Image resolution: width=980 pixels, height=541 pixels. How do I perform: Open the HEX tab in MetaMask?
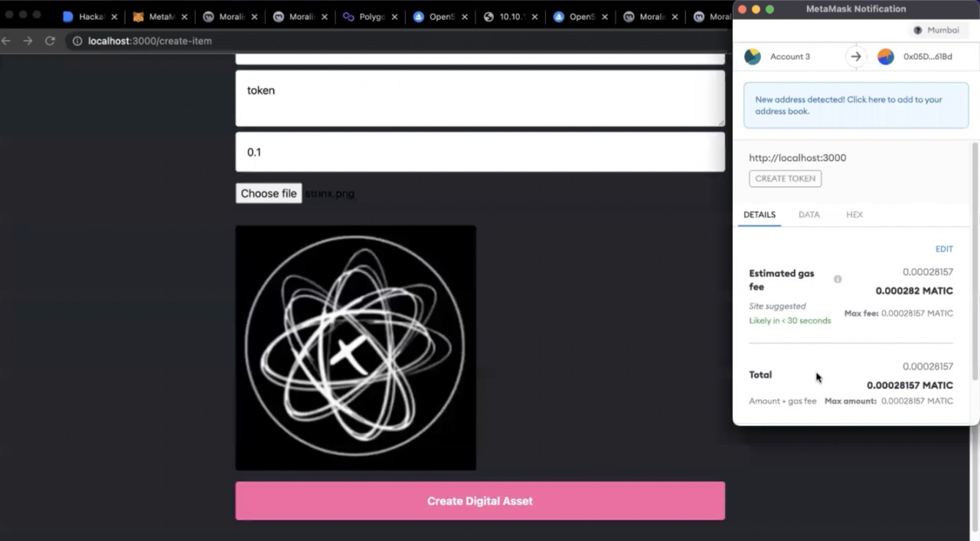click(854, 215)
